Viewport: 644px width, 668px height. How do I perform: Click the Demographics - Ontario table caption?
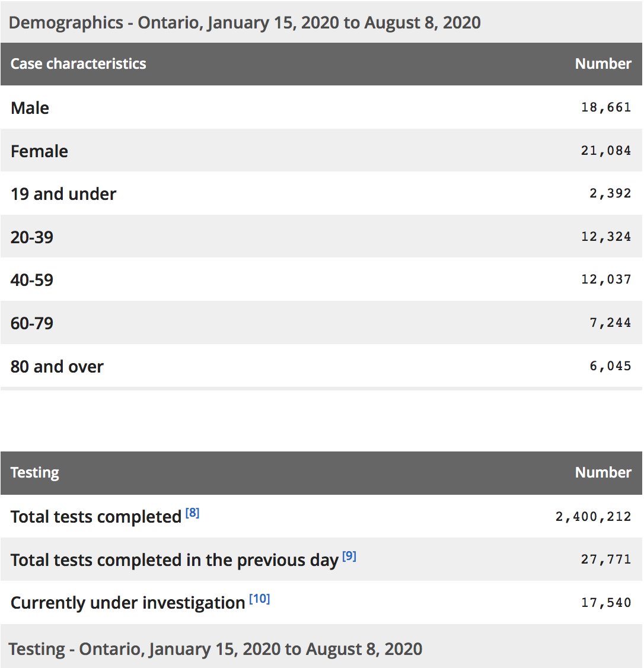point(244,23)
